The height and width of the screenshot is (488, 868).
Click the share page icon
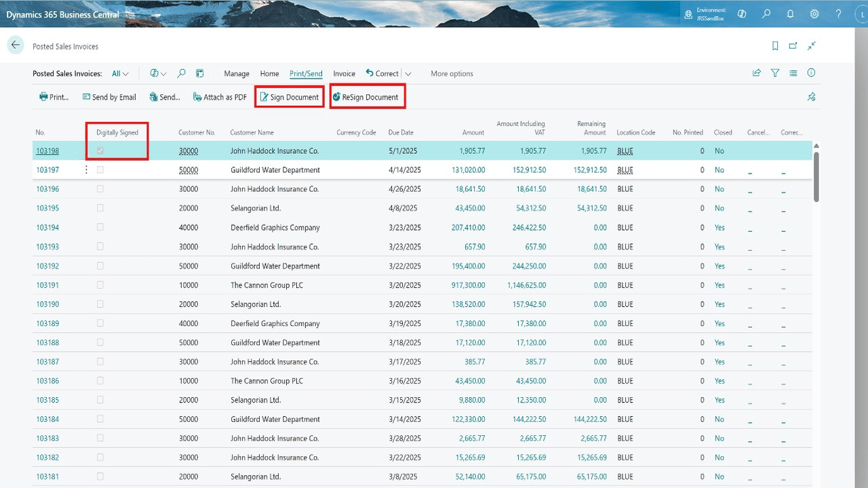(756, 73)
